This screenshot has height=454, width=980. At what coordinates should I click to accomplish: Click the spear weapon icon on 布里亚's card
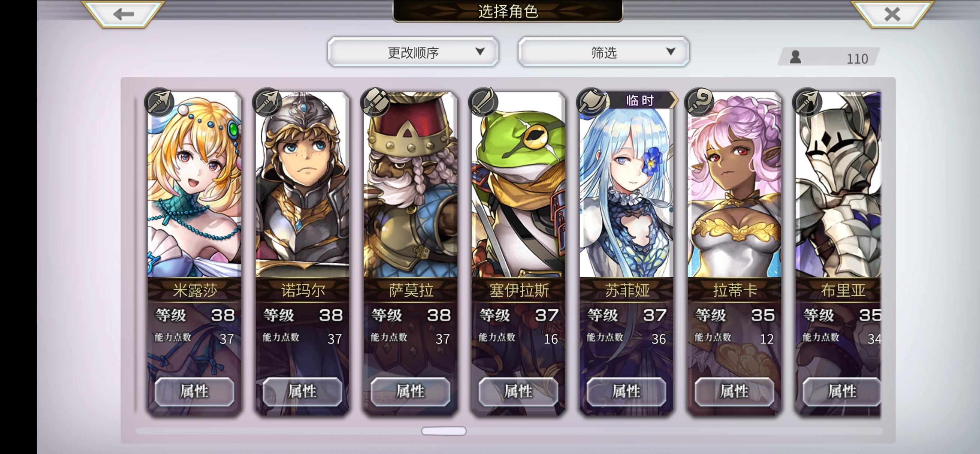pos(807,102)
